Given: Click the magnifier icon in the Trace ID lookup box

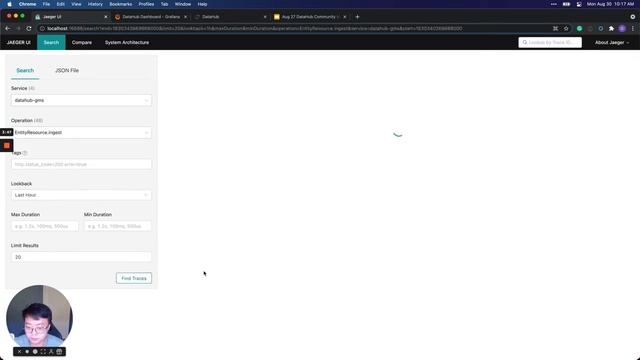Looking at the screenshot, I should [525, 42].
